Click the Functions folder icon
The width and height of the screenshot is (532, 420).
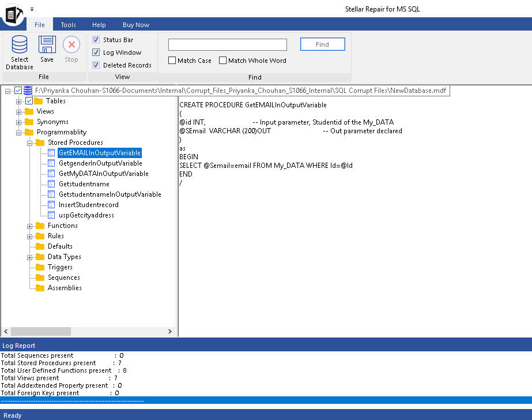coord(40,226)
